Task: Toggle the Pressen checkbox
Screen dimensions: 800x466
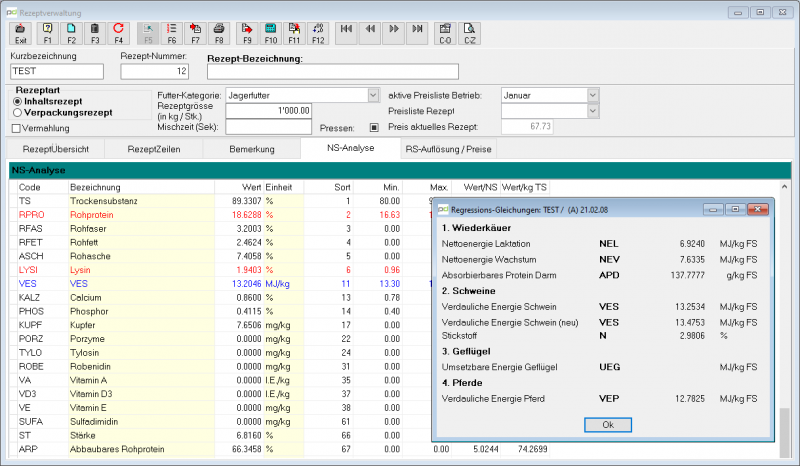Action: pos(374,128)
